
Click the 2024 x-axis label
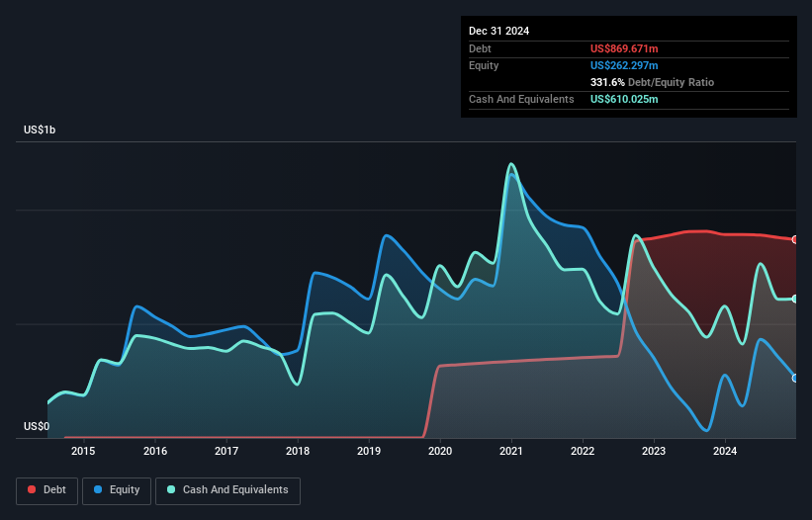click(x=725, y=451)
